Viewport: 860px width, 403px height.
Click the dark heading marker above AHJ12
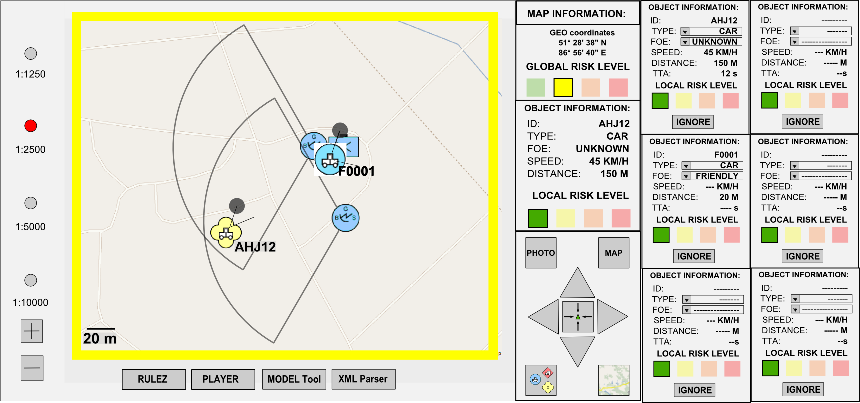click(x=236, y=206)
